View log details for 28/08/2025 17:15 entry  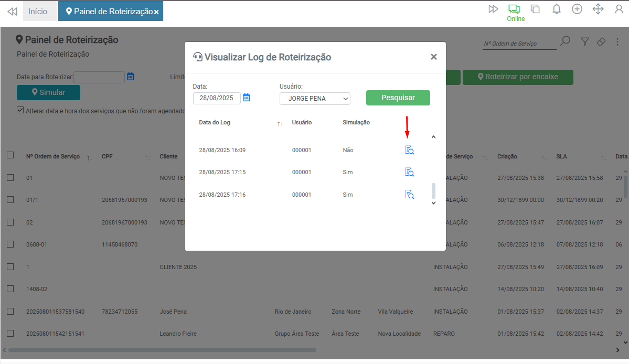point(410,173)
